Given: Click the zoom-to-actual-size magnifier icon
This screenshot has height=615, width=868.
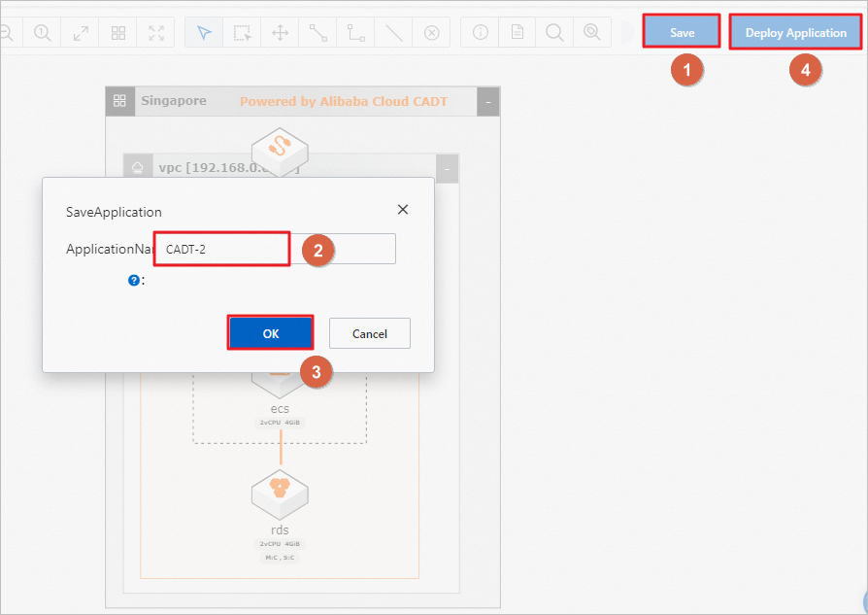Looking at the screenshot, I should click(x=42, y=33).
